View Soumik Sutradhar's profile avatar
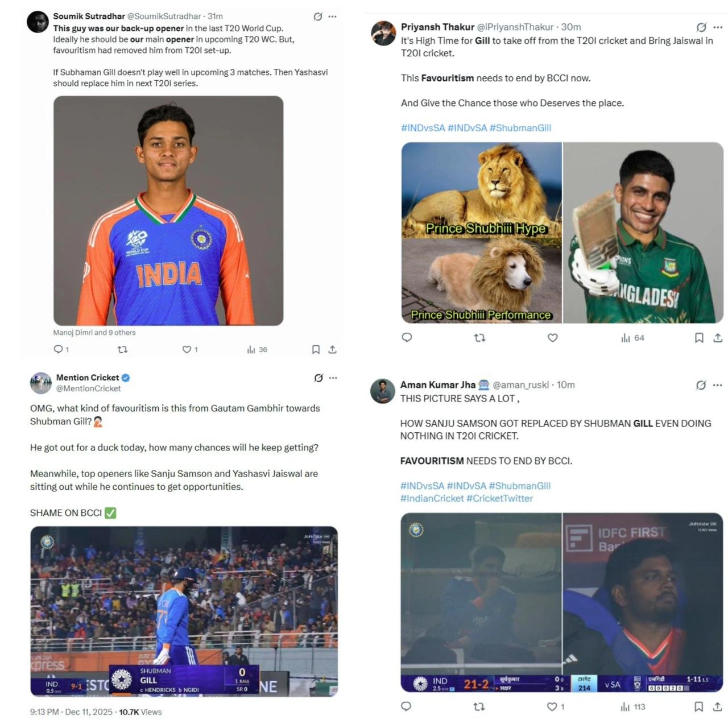This screenshot has height=728, width=728. point(38,22)
